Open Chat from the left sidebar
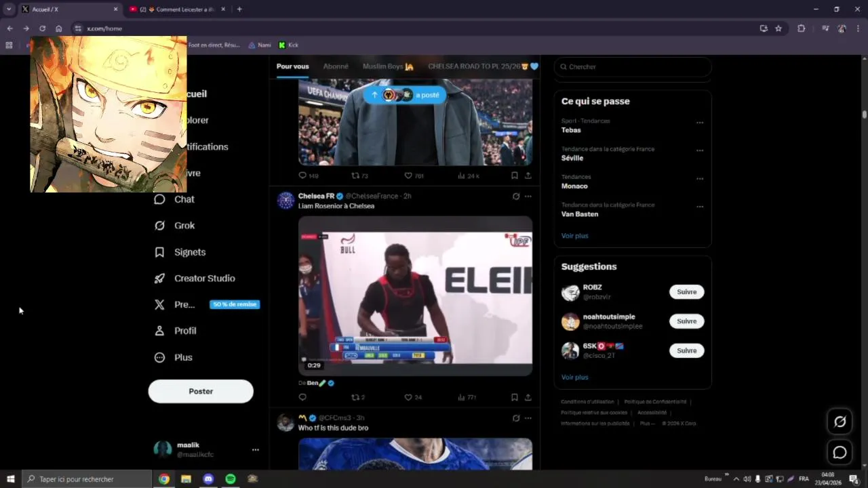The height and width of the screenshot is (488, 868). (174, 199)
